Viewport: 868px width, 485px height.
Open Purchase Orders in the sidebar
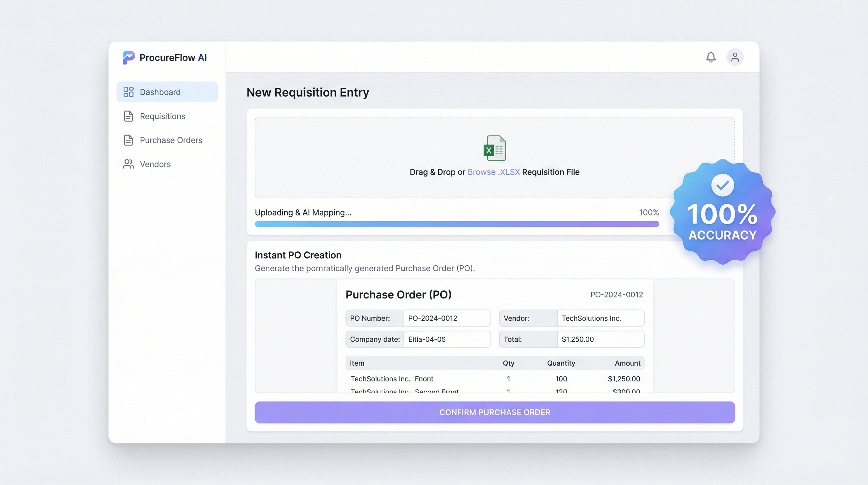tap(171, 140)
